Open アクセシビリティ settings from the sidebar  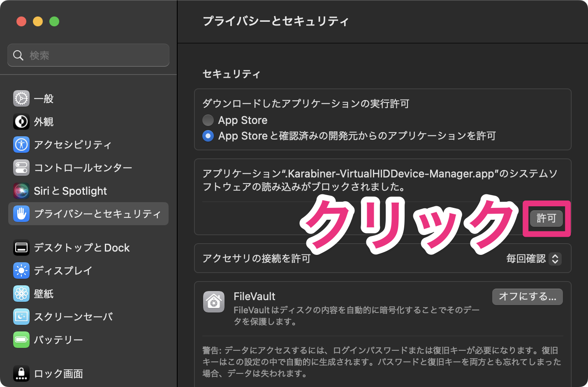click(21, 145)
